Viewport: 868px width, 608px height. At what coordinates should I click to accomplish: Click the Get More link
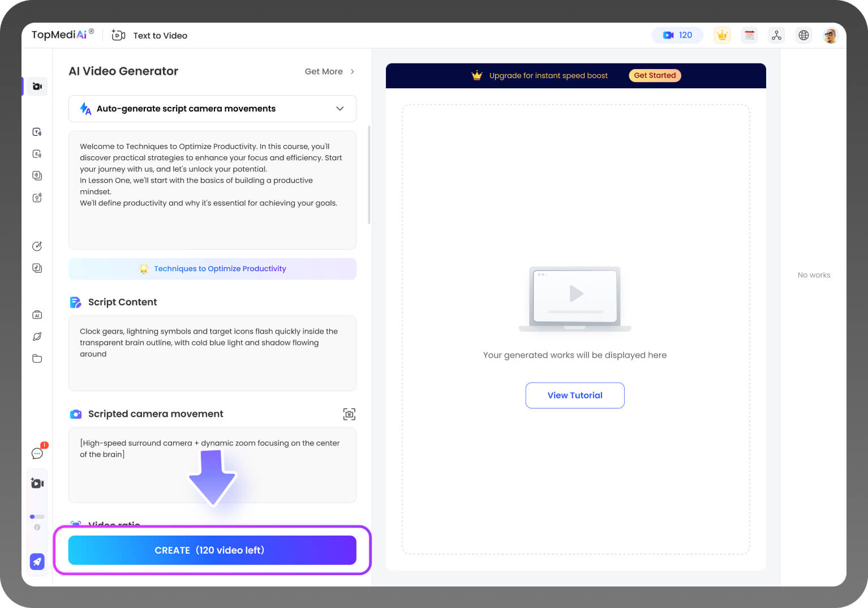tap(324, 71)
